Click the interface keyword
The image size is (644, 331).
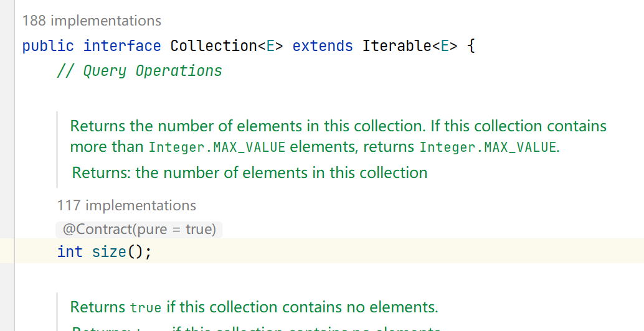(x=122, y=46)
